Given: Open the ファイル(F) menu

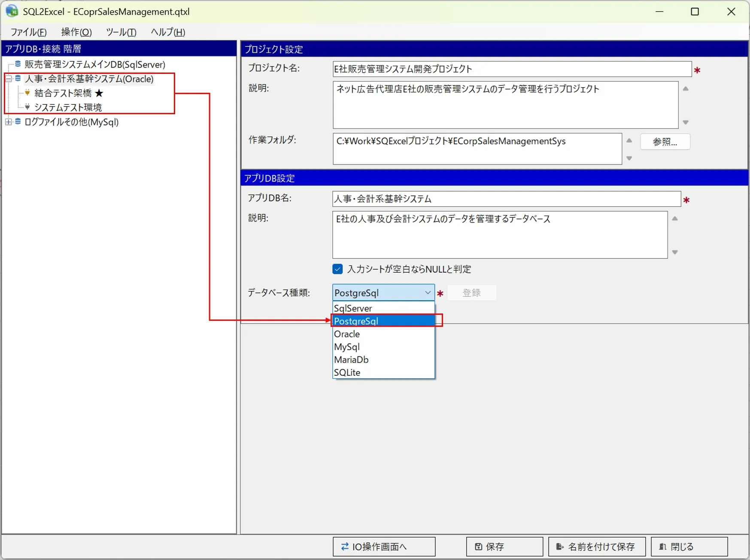Looking at the screenshot, I should (28, 32).
